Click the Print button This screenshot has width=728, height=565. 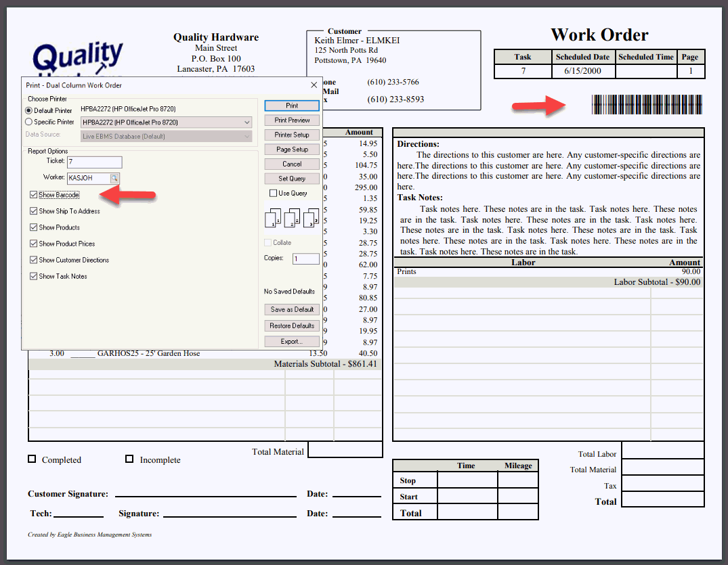pyautogui.click(x=292, y=106)
